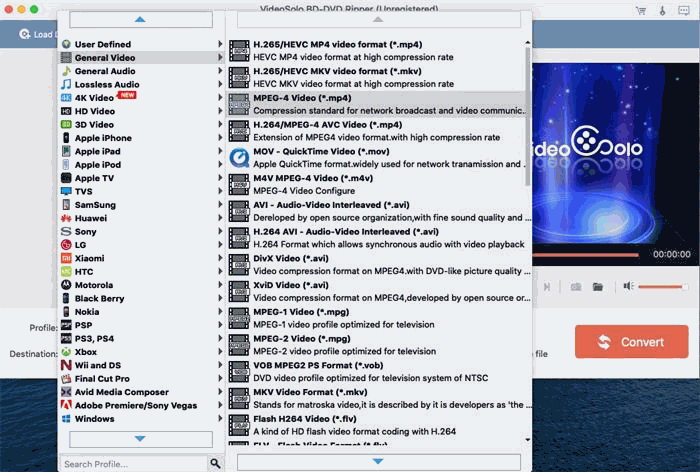Image resolution: width=700 pixels, height=472 pixels.
Task: Expand the 4K Video submenu arrow
Action: pos(220,97)
